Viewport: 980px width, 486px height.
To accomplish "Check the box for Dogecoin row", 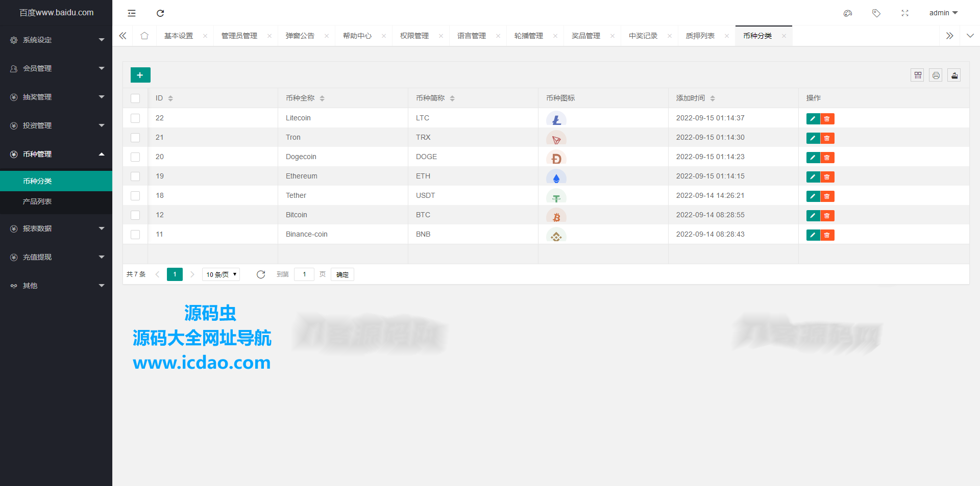I will (135, 157).
